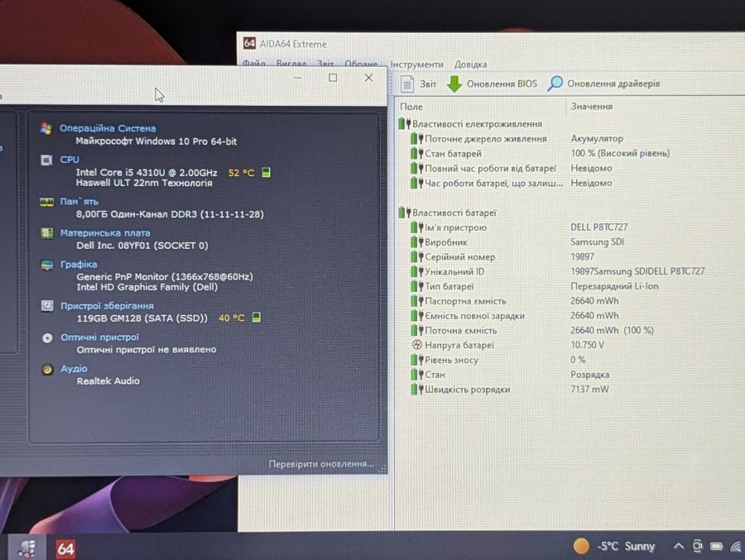745x560 pixels.
Task: Open the Інструменти menu in AIDA64
Action: [416, 65]
